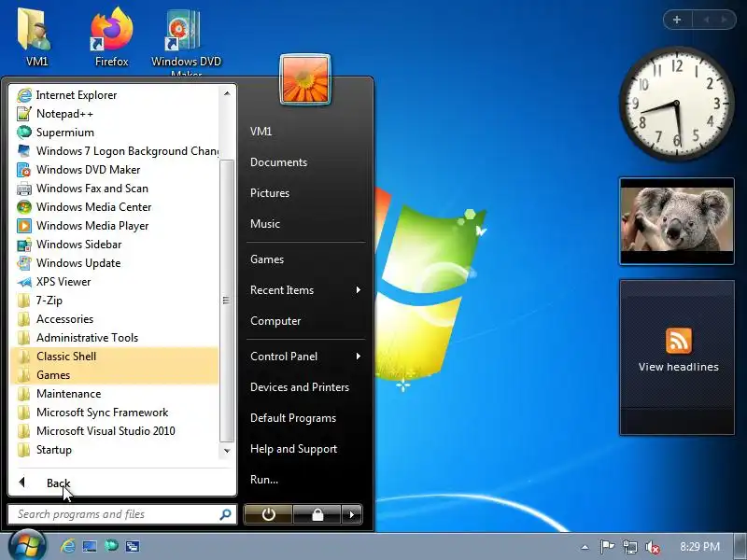Click the fourth pinned taskbar window icon
This screenshot has width=747, height=560.
coord(133,546)
